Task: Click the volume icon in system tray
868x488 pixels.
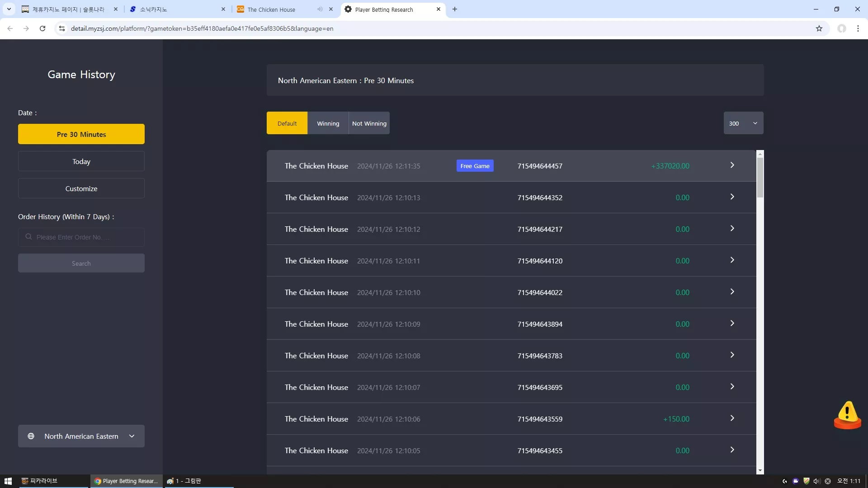Action: point(817,481)
